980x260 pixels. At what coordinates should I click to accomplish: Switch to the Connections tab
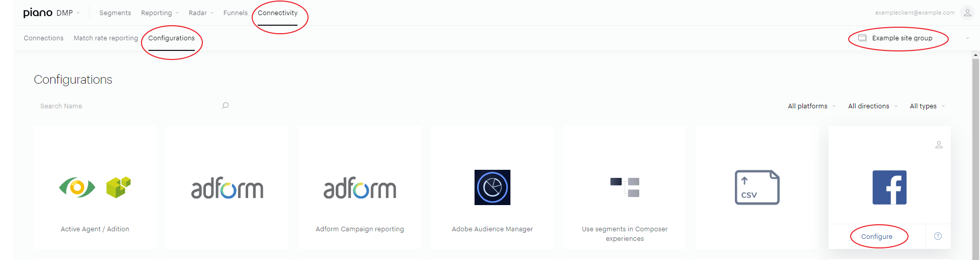(x=44, y=38)
